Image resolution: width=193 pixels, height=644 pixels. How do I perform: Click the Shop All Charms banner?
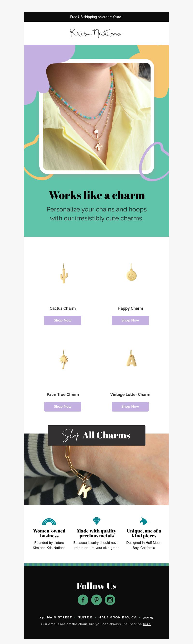pos(96,435)
